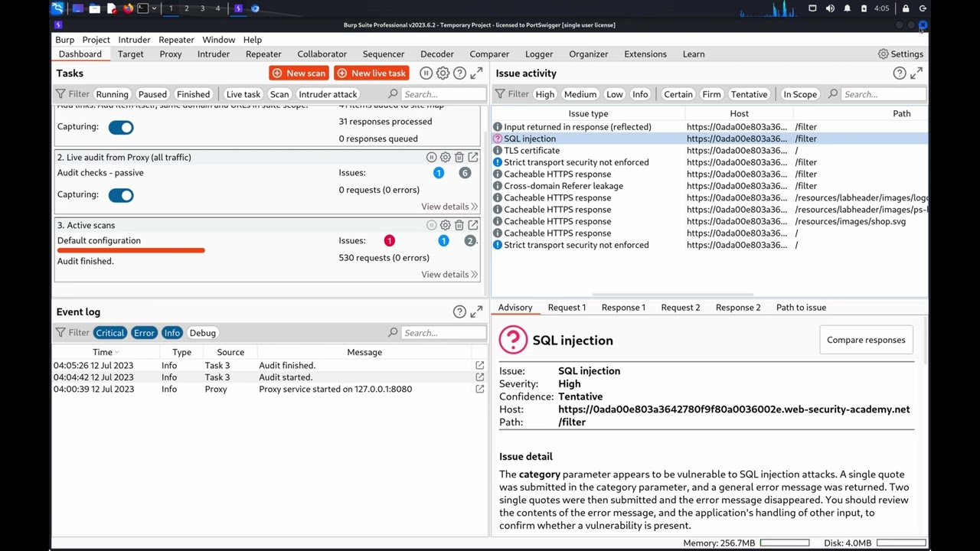Click the Compare responses button

coord(866,340)
